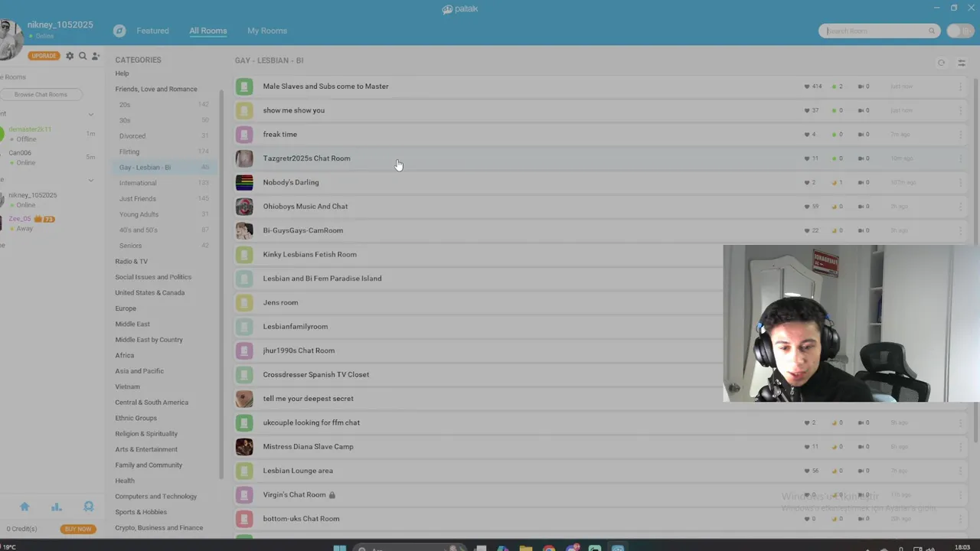Expand the Radio & TV category
This screenshot has width=980, height=551.
pyautogui.click(x=131, y=262)
